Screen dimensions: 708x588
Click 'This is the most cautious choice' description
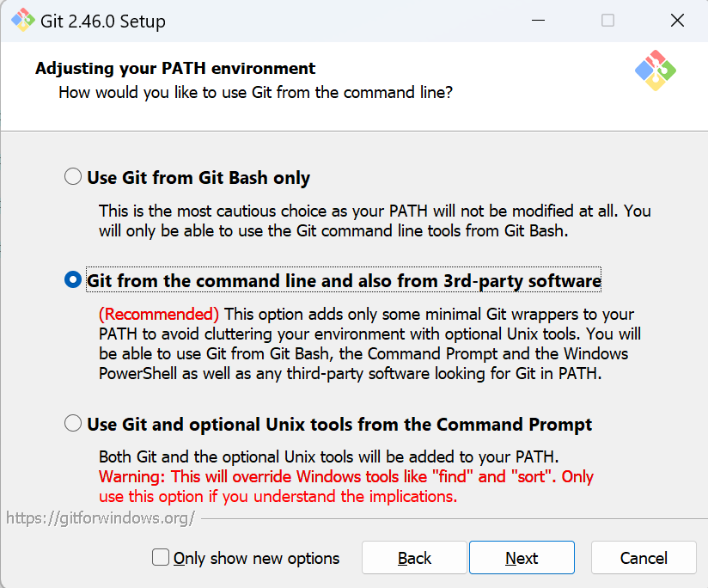375,221
